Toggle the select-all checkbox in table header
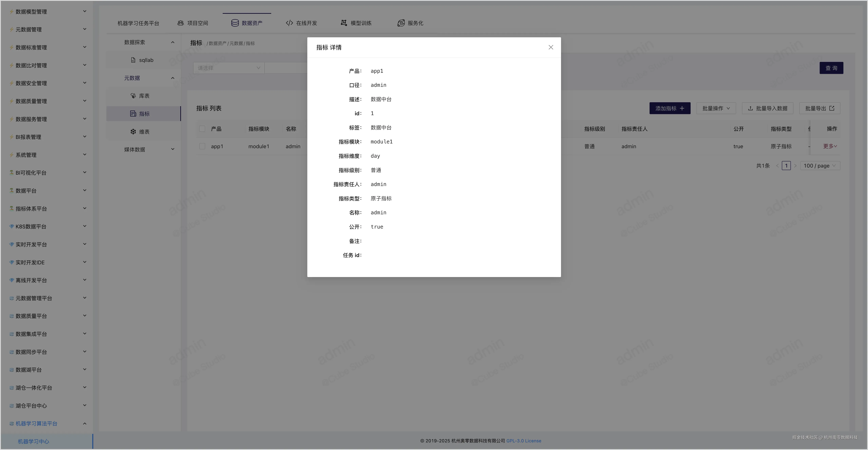This screenshot has width=868, height=450. click(x=202, y=129)
